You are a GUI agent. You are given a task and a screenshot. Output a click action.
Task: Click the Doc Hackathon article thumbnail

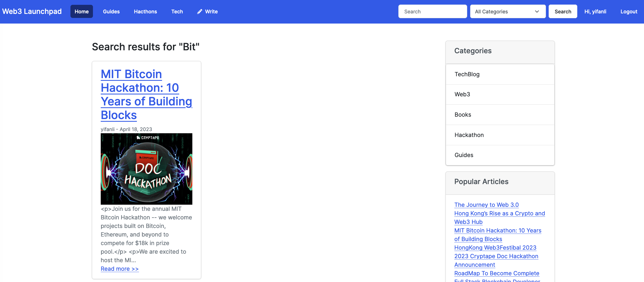coord(147,169)
